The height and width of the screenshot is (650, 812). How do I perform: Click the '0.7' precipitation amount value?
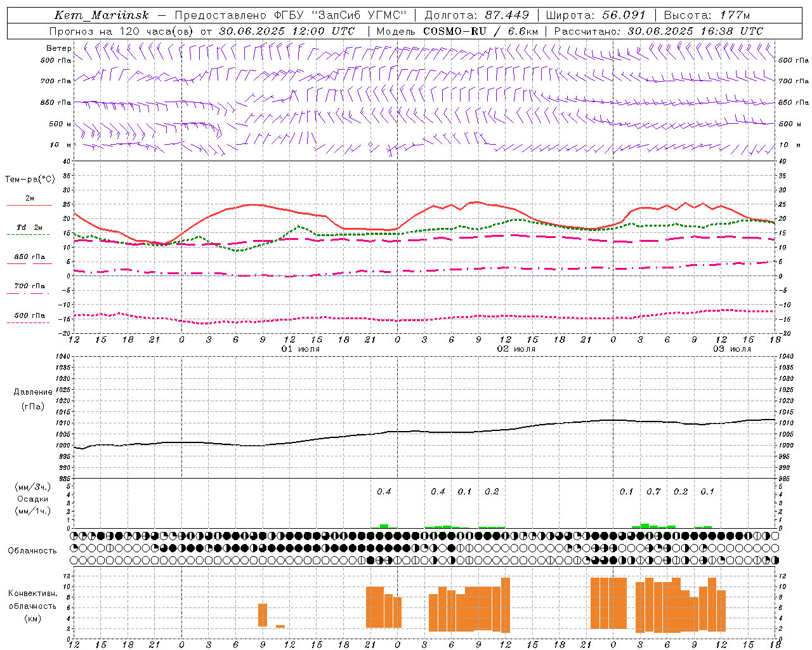[653, 492]
